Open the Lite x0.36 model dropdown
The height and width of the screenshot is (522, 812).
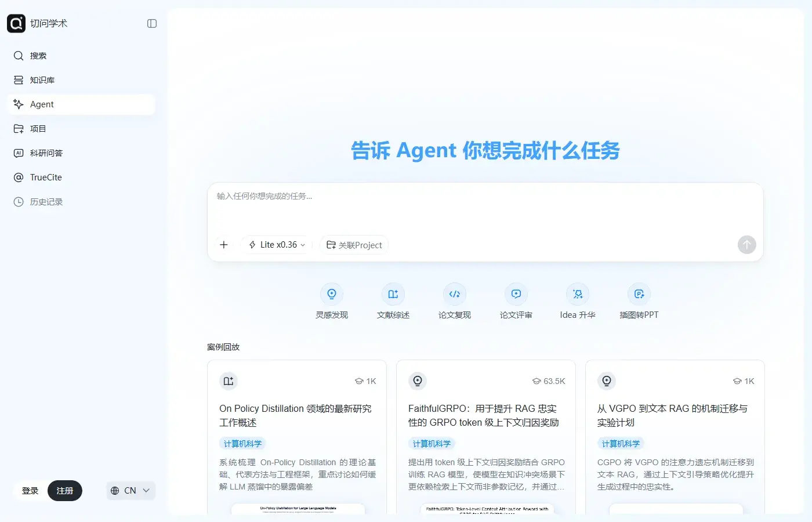pyautogui.click(x=277, y=245)
